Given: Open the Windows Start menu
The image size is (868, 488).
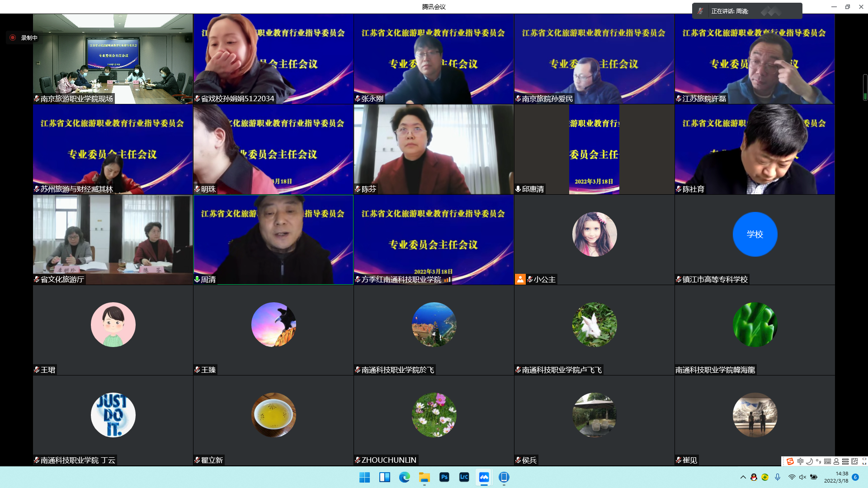Looking at the screenshot, I should 364,477.
